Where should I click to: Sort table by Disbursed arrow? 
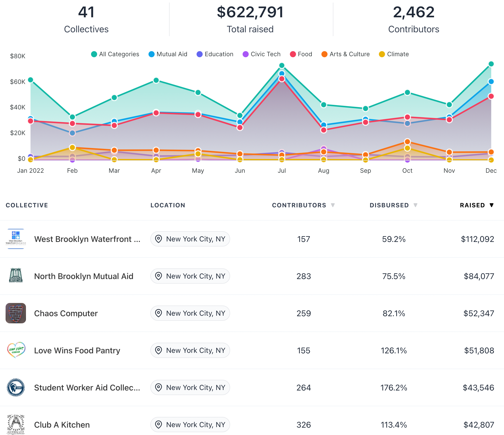click(415, 205)
